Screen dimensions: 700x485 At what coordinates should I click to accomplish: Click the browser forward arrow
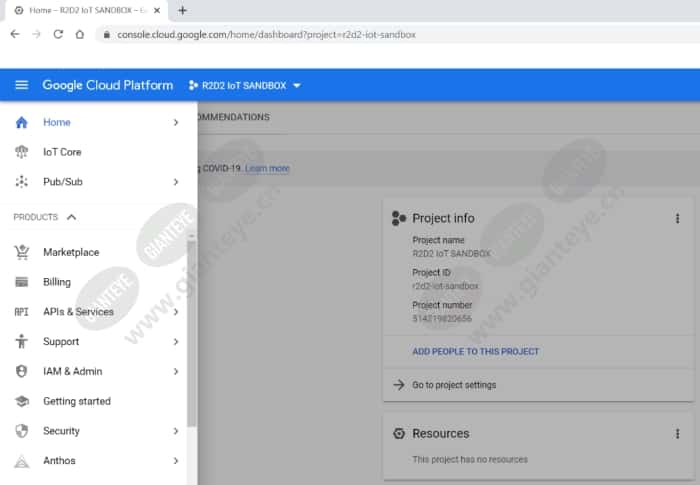pyautogui.click(x=36, y=34)
